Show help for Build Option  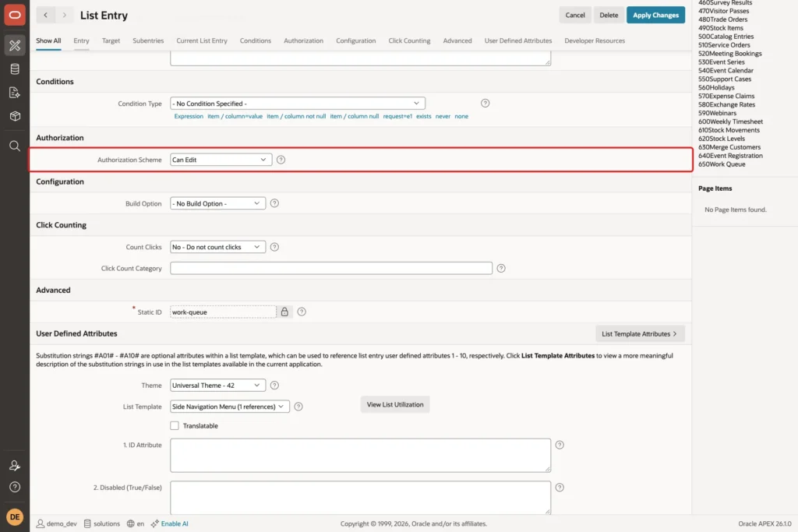coord(274,203)
